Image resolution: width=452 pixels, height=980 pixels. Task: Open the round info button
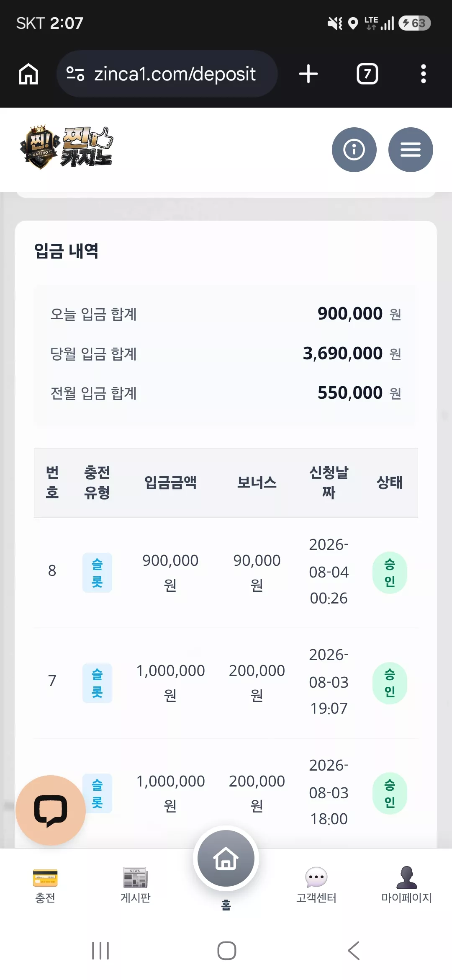(x=354, y=150)
